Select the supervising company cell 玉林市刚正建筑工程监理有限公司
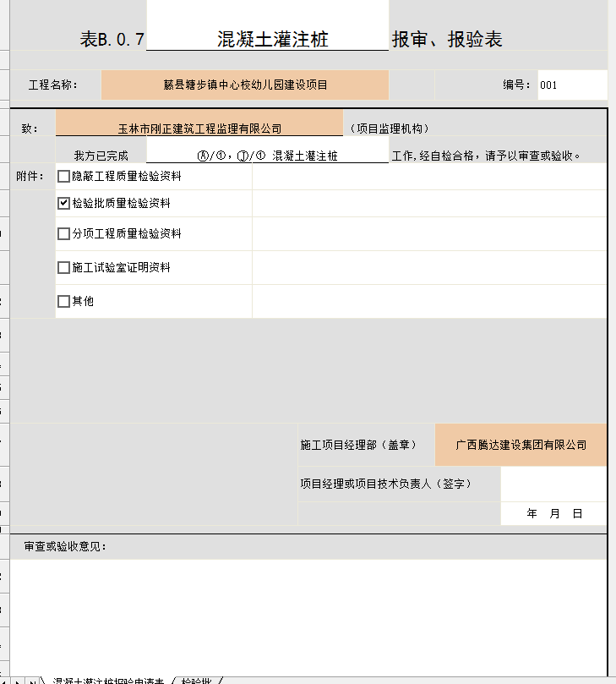 [x=199, y=129]
